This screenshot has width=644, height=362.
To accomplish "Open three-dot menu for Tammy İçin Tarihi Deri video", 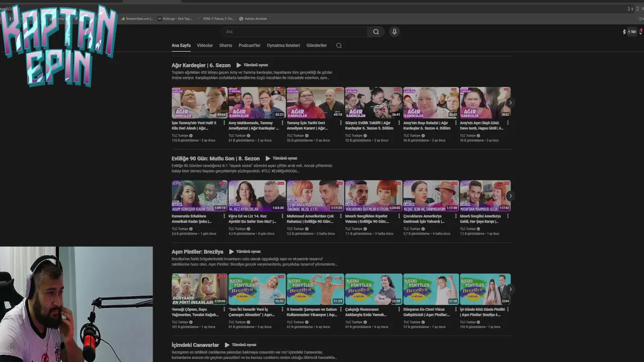I will pos(341,123).
